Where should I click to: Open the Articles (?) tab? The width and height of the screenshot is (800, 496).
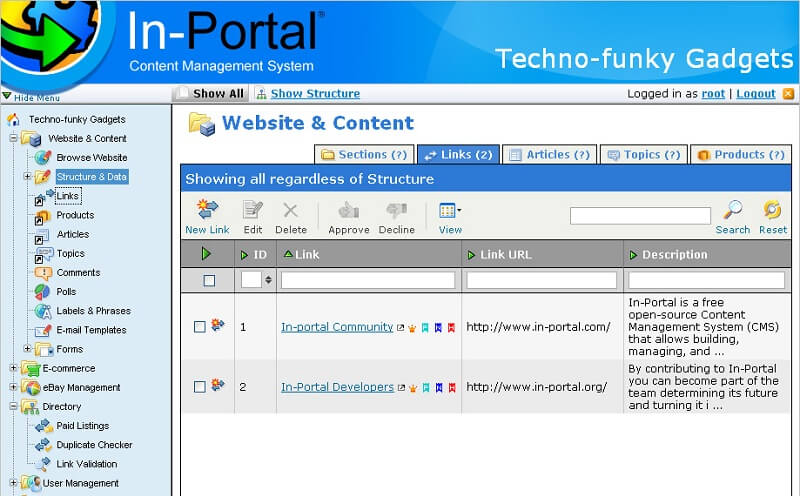[550, 155]
